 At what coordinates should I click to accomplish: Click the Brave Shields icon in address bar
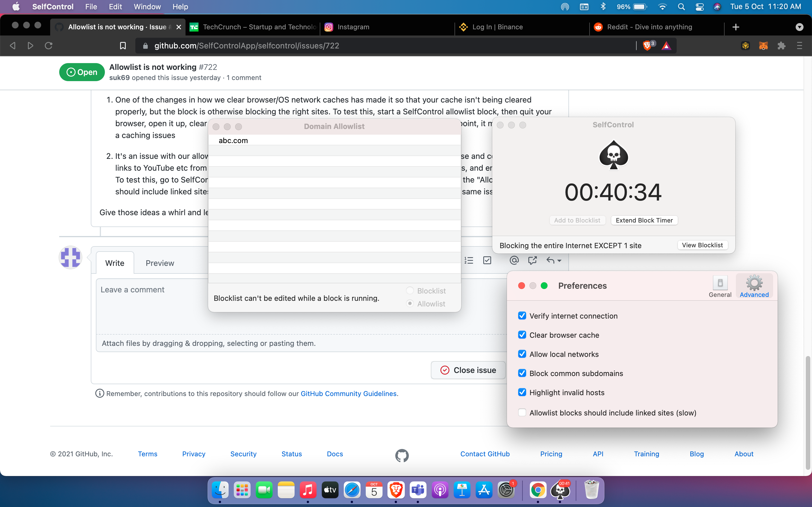click(648, 46)
